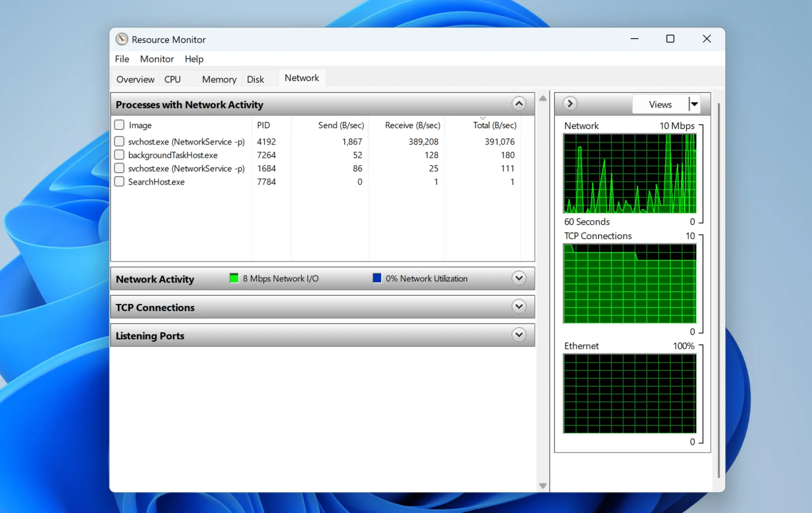Expand the Listening Ports section
This screenshot has height=513, width=812.
coord(519,335)
